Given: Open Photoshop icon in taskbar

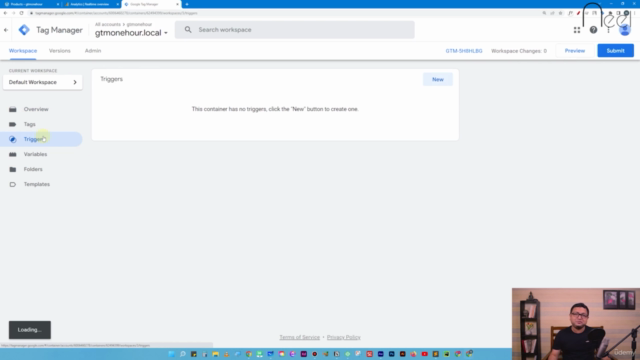Looking at the screenshot, I should (392, 354).
